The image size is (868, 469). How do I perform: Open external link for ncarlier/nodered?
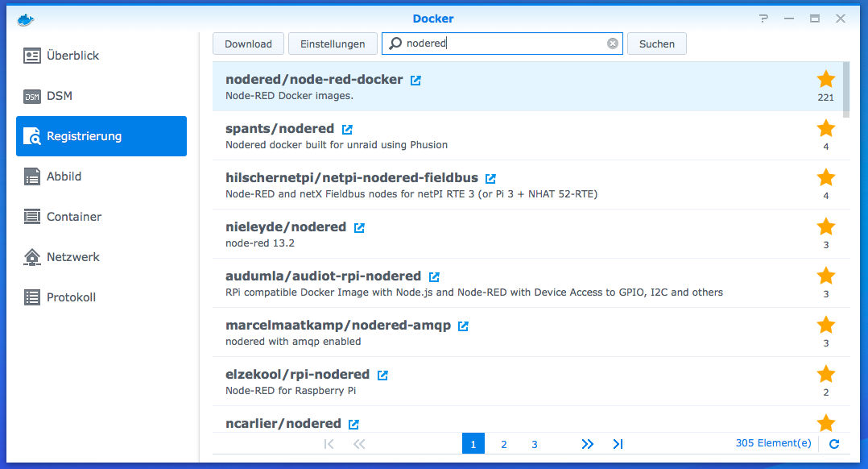point(353,424)
